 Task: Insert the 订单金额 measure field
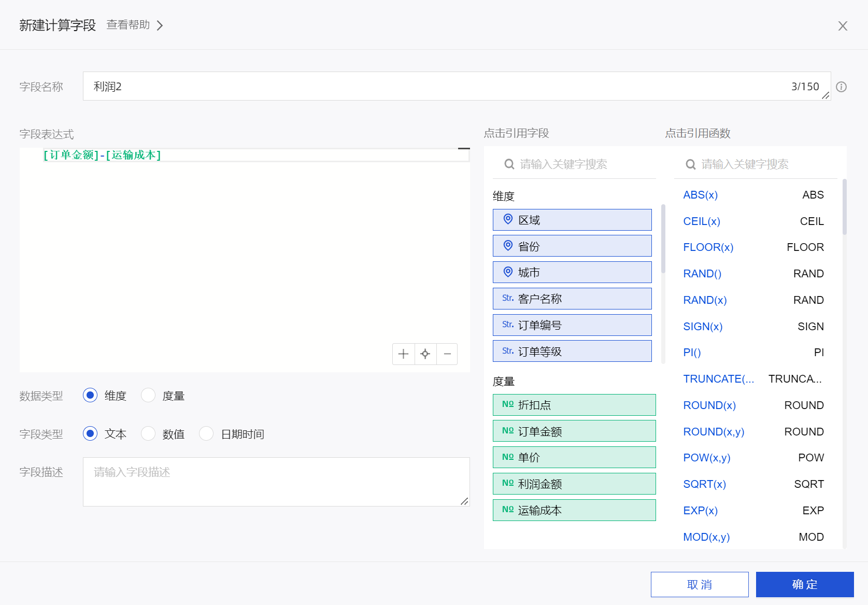(x=574, y=431)
